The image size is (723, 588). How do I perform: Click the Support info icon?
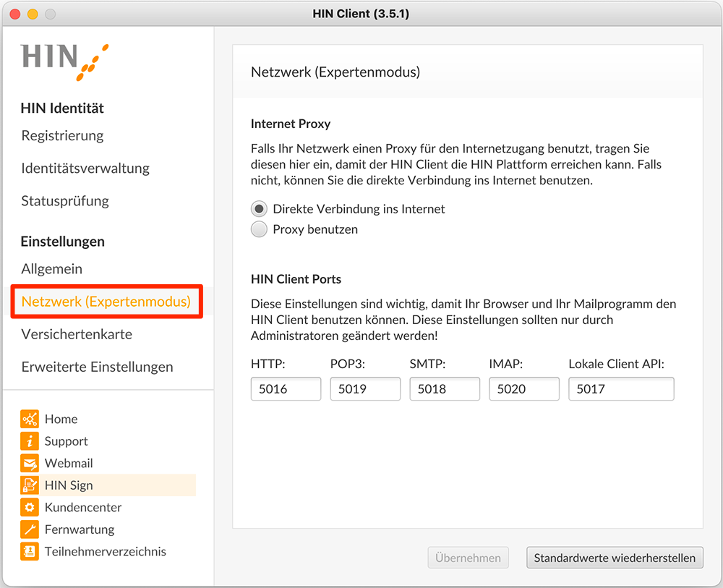pos(30,441)
